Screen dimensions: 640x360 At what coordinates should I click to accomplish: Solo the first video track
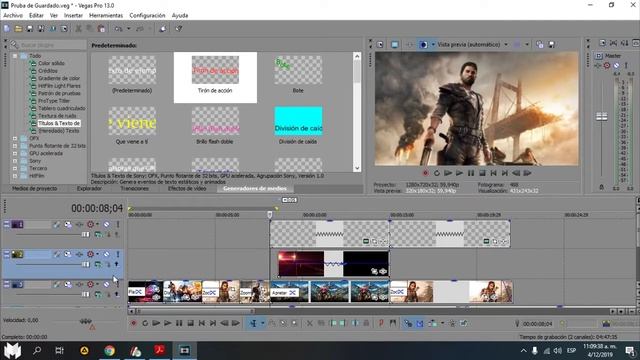point(118,224)
